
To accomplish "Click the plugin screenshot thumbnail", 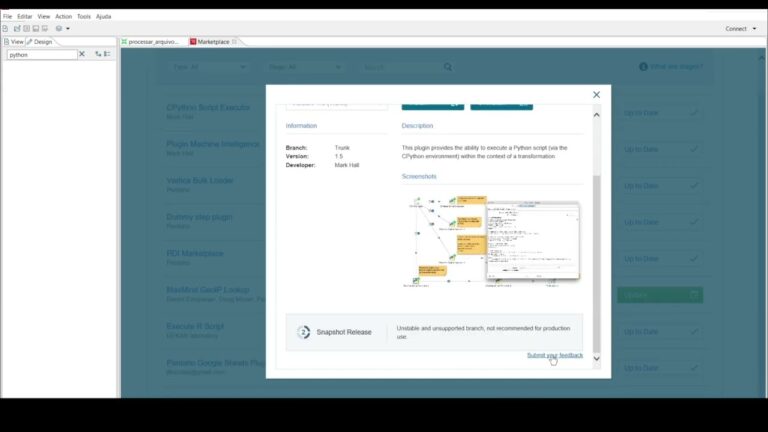I will (x=491, y=240).
